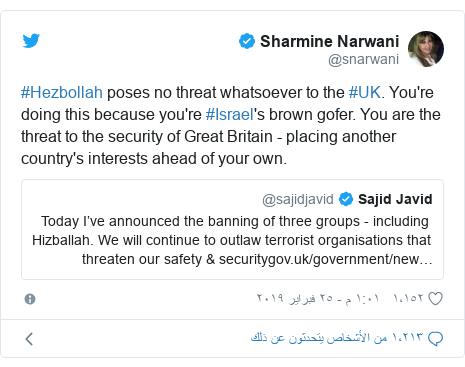Open the @sajidjavid handle

tap(298, 199)
